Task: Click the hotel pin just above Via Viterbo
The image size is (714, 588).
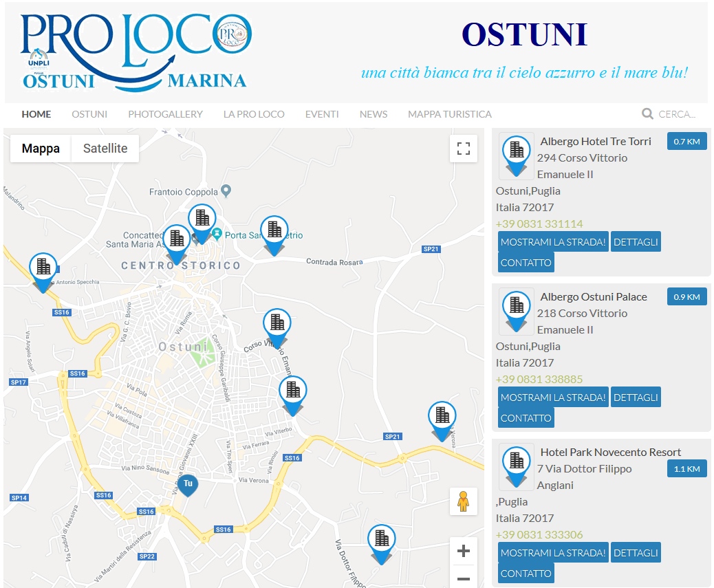Action: [293, 395]
